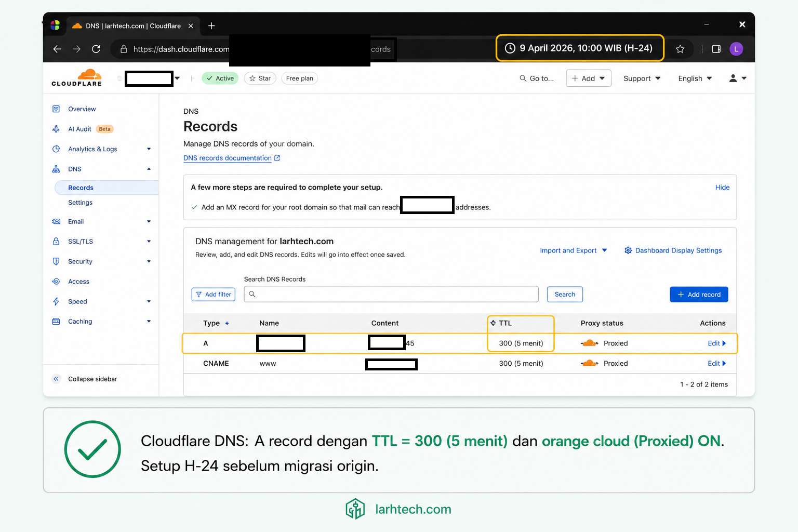Click the Cloudflare logo
This screenshot has height=532, width=798.
77,77
